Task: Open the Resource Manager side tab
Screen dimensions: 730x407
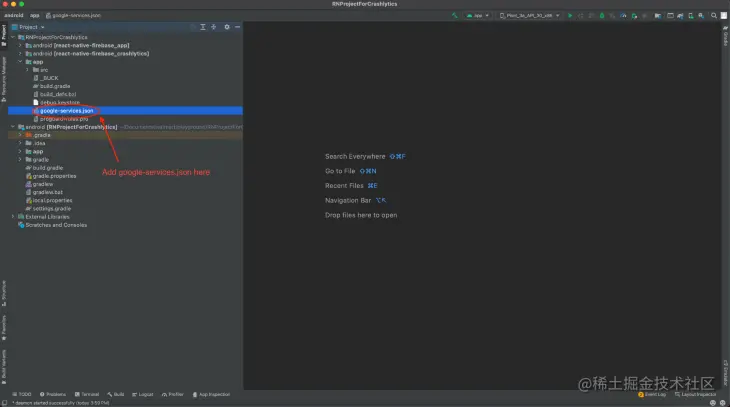Action: (4, 79)
